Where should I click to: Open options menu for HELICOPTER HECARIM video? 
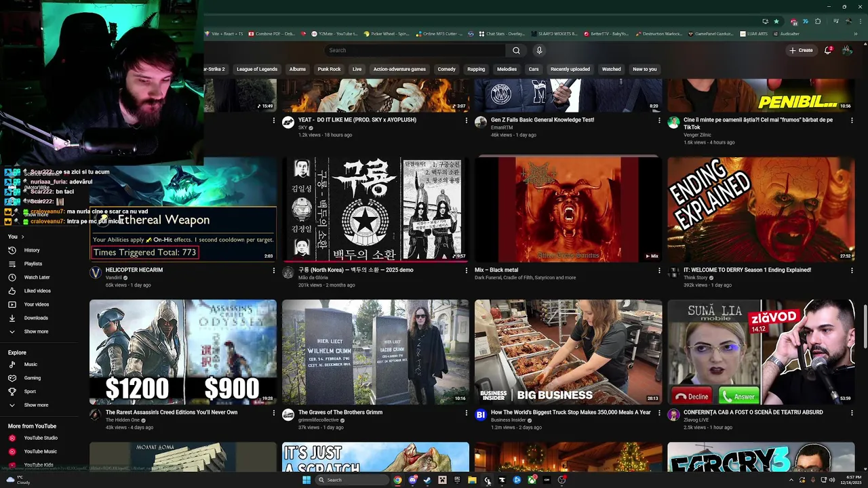tap(274, 270)
